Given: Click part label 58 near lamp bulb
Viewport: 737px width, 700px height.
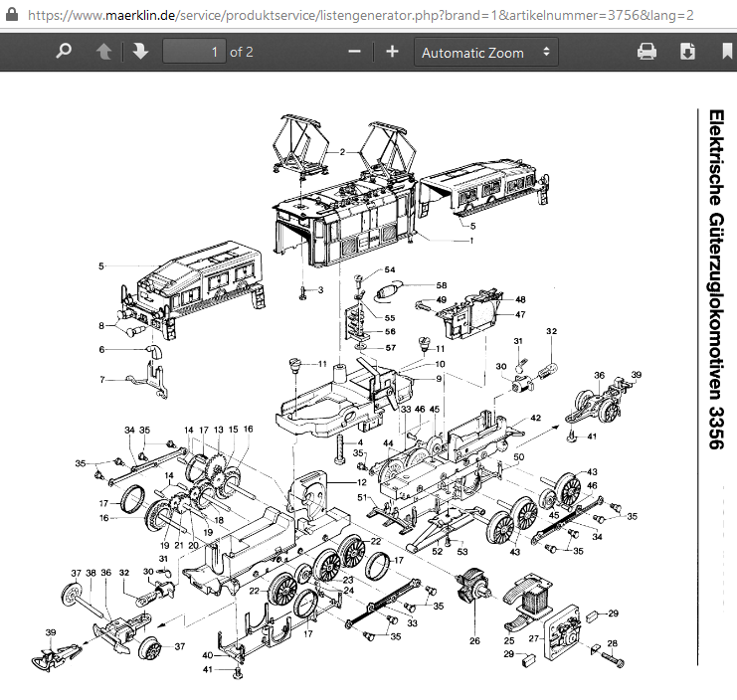Looking at the screenshot, I should coord(442,285).
